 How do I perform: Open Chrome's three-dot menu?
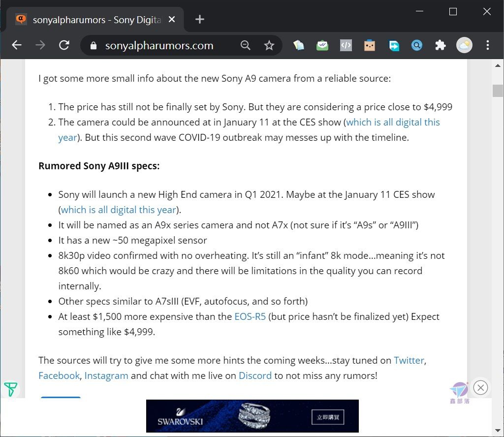click(x=488, y=45)
